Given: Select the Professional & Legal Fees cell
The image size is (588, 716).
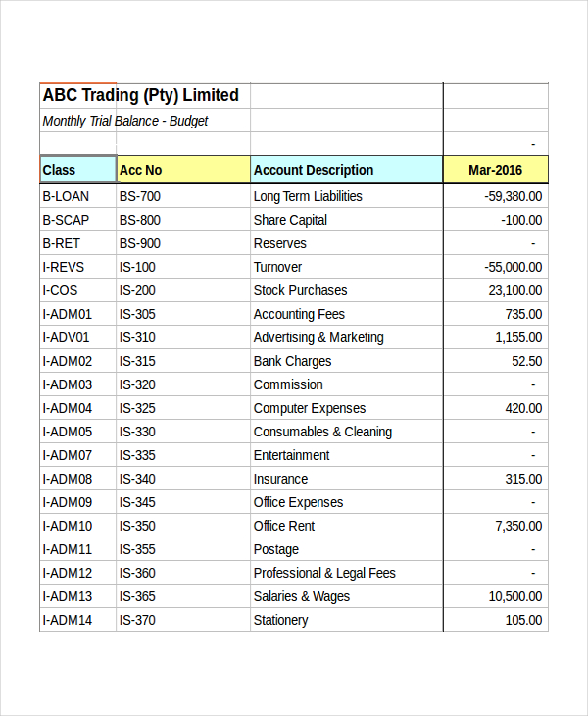Looking at the screenshot, I should (324, 573).
